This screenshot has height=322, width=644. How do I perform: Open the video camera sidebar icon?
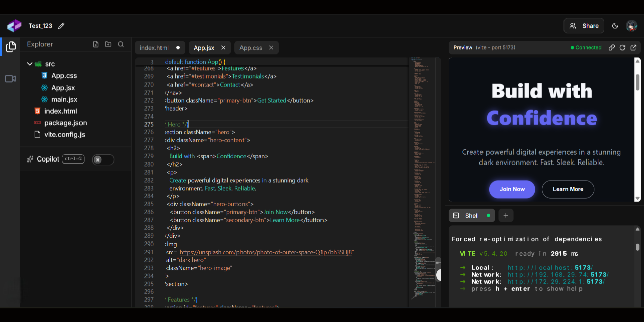(x=11, y=78)
